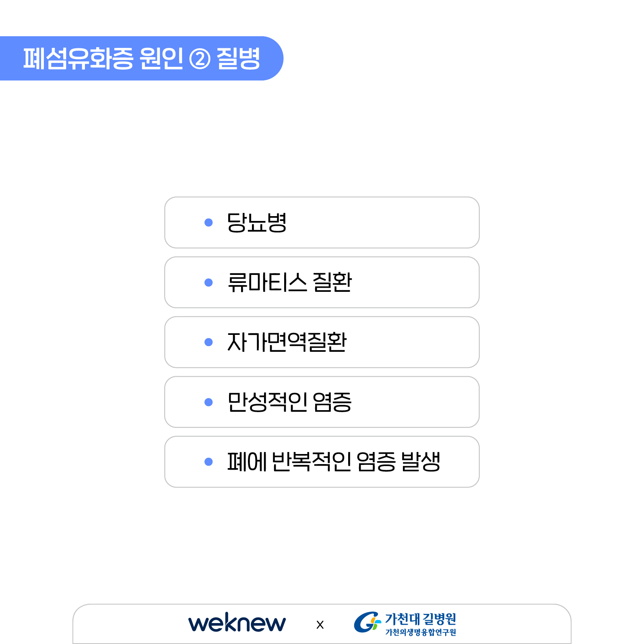Click the bullet dot next to 만성적인 염증
Viewport: 644px width, 644px height.
(x=208, y=402)
